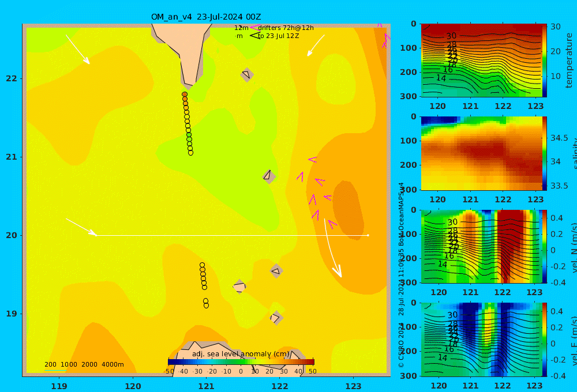
Task: Open the temperature section panel
Action: [x=482, y=61]
